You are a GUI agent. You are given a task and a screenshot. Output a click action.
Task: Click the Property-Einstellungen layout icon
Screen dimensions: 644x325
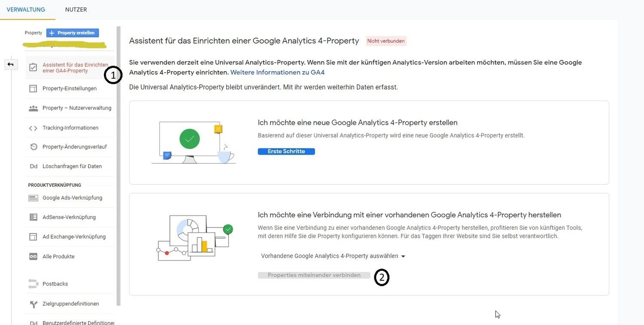click(x=33, y=88)
